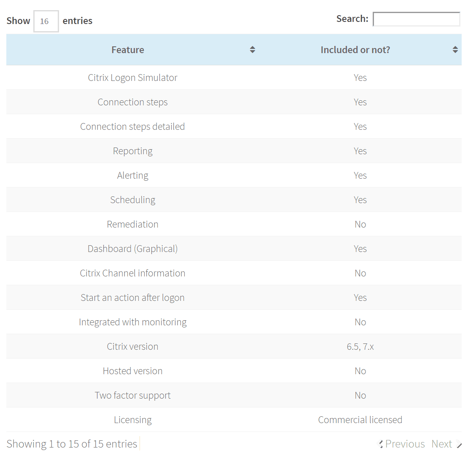The image size is (476, 461).
Task: Select Start an action after logon cell
Action: [133, 298]
